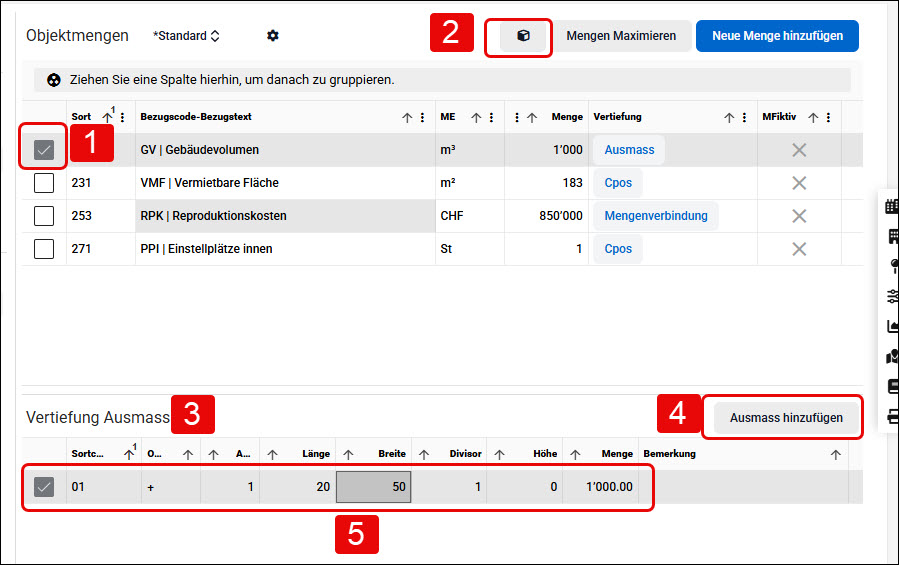The image size is (899, 565).
Task: Sort Ausmass table by Menge arrow
Action: (575, 454)
